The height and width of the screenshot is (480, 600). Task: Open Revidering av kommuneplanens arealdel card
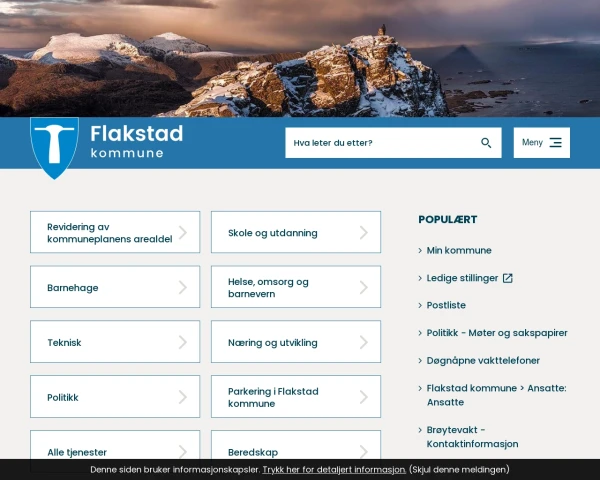click(115, 232)
